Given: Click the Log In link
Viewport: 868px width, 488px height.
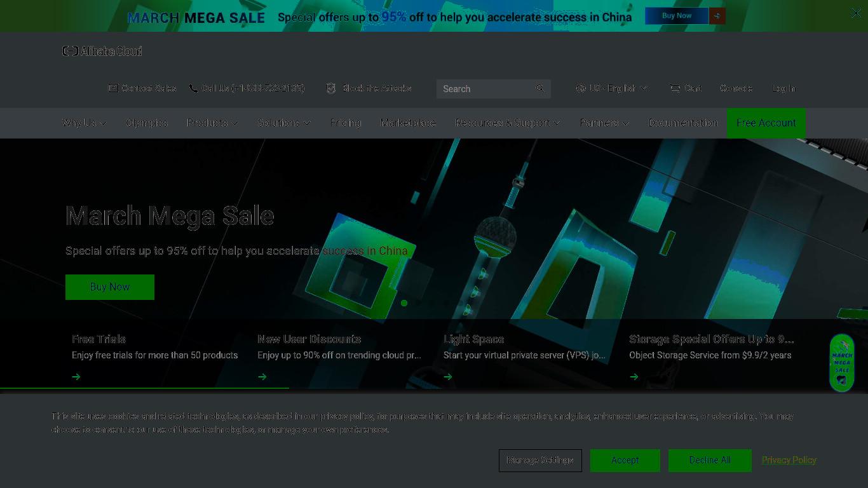Looking at the screenshot, I should pyautogui.click(x=783, y=88).
